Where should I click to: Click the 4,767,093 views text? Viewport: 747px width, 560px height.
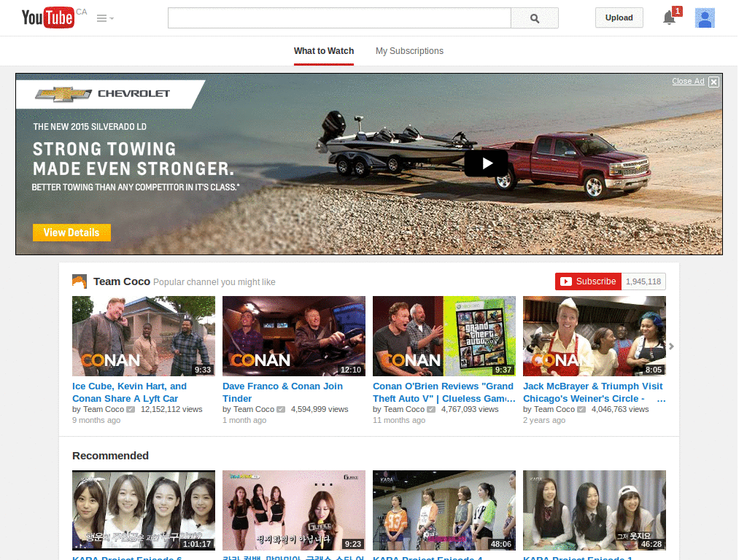point(470,410)
